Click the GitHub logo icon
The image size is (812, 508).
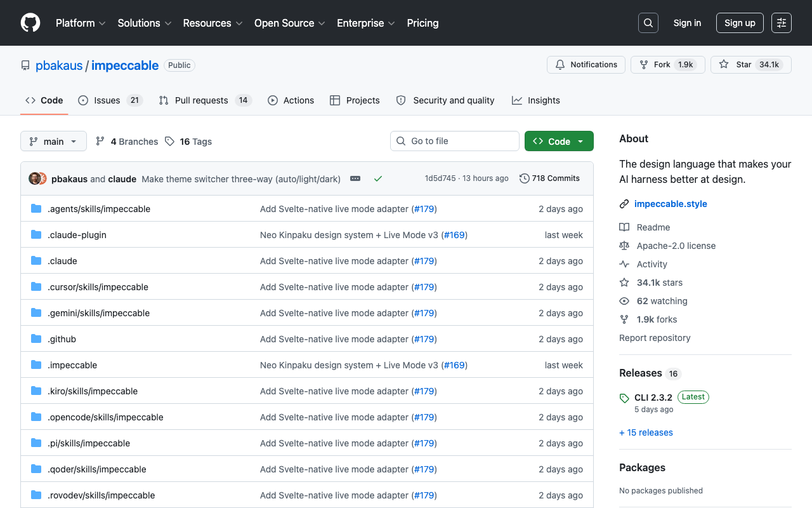pos(30,23)
